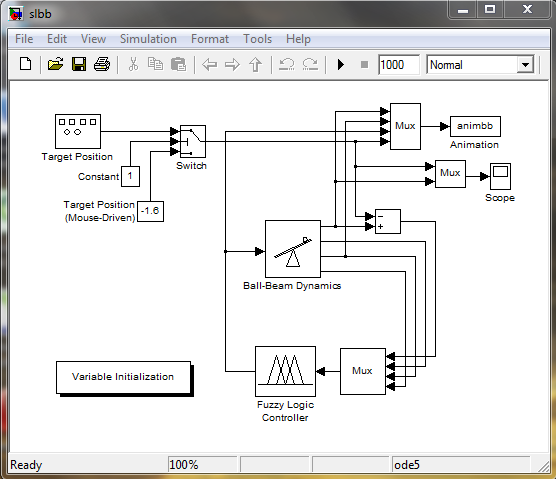Screen dimensions: 556x479
Task: Select the Mux block feeding animbb
Action: pos(405,126)
